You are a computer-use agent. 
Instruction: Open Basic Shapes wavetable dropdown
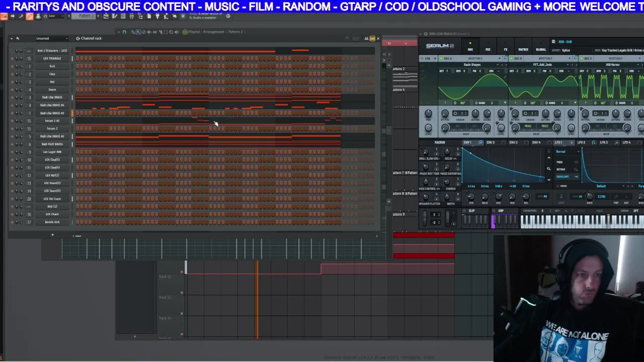(472, 65)
